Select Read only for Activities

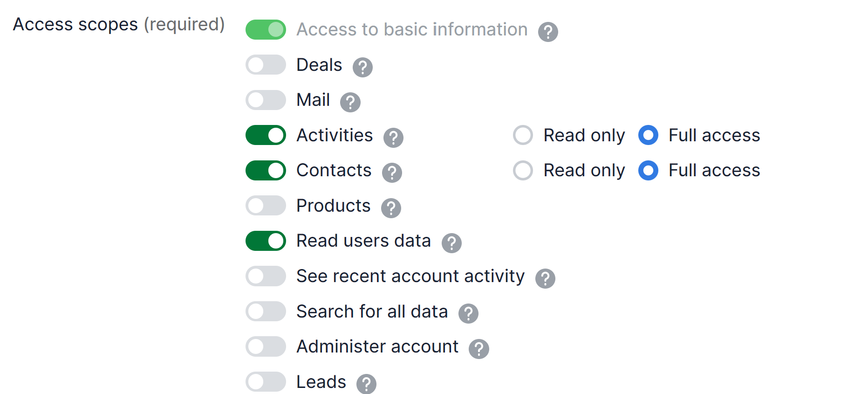pyautogui.click(x=523, y=135)
